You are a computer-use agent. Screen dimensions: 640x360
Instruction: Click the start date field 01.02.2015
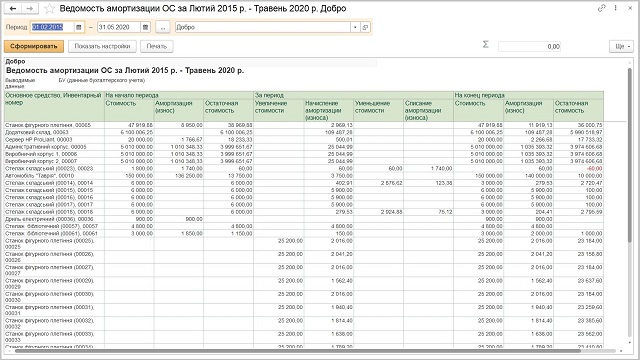[x=52, y=27]
